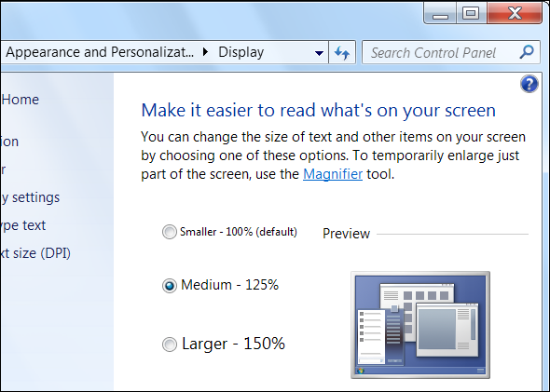Screen dimensions: 550x392
Task: Click the heading Make it easier to read
Action: click(x=318, y=111)
